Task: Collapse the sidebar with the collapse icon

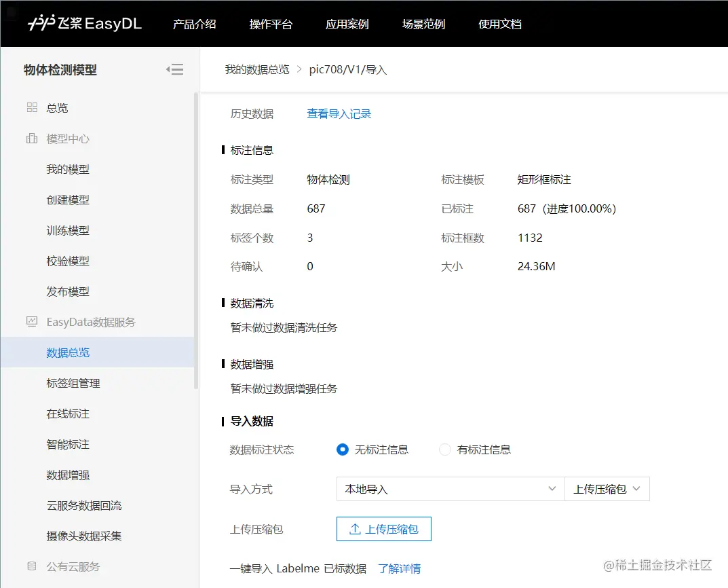Action: [x=174, y=69]
